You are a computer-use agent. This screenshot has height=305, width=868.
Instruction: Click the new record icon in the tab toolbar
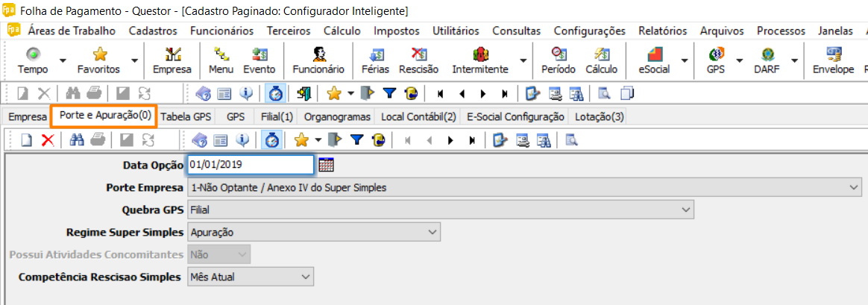pos(26,140)
